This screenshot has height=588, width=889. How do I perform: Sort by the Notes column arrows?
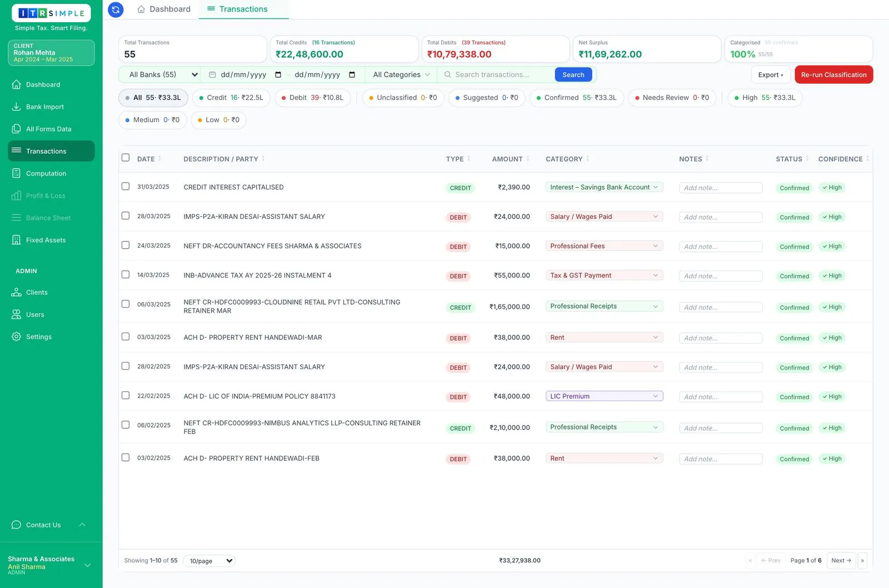click(707, 159)
